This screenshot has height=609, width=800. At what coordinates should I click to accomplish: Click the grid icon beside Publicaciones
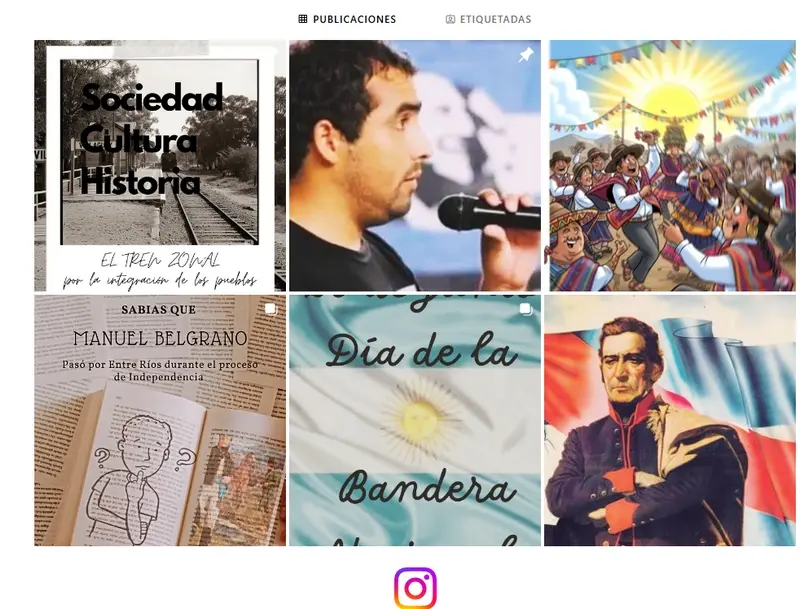point(303,19)
